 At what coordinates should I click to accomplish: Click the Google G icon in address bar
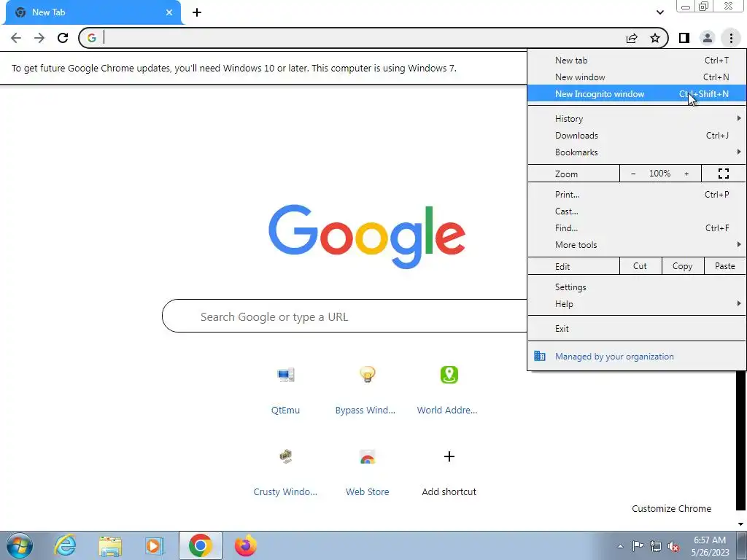click(91, 38)
